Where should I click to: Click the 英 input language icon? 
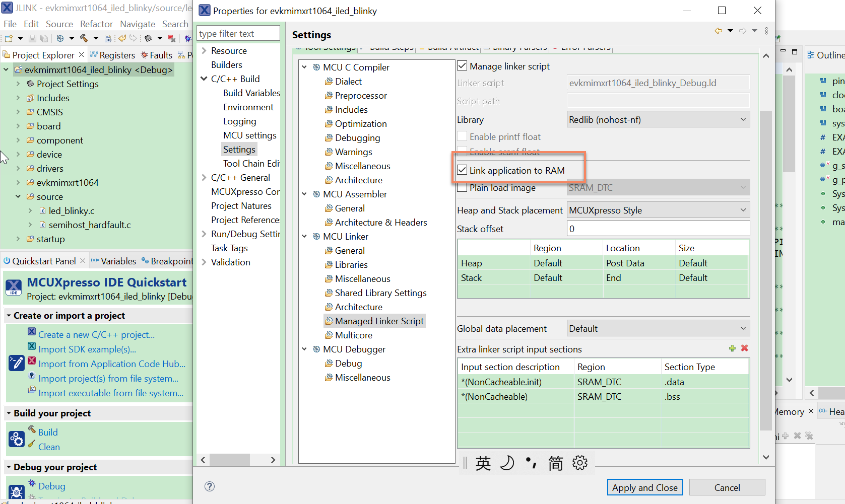[x=483, y=463]
